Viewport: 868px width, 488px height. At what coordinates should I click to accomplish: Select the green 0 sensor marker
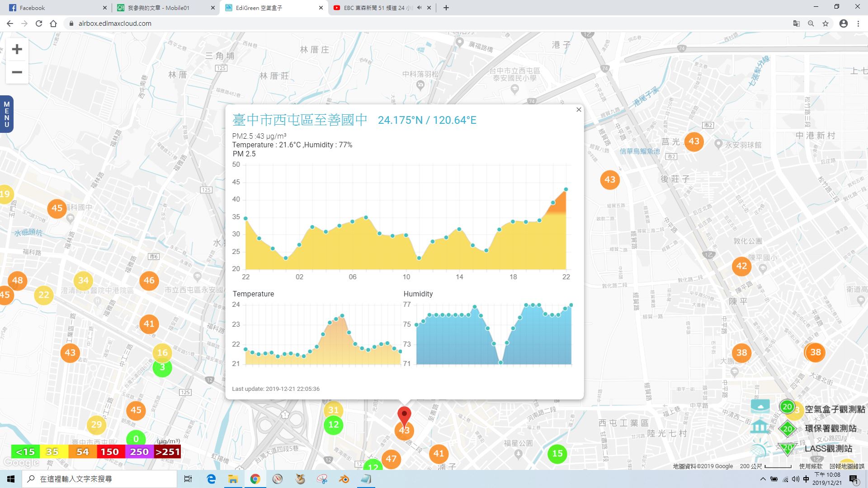136,438
